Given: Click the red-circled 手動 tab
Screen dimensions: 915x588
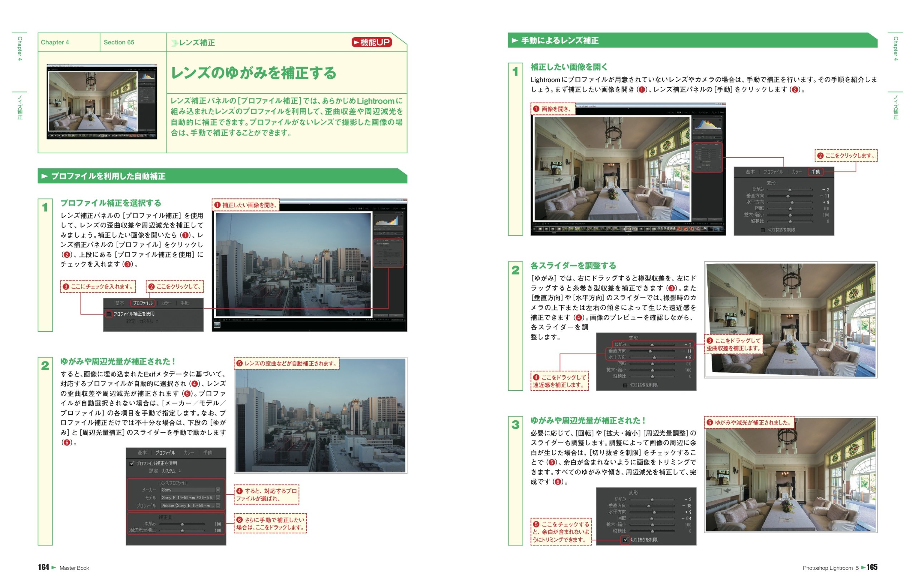Looking at the screenshot, I should point(815,172).
